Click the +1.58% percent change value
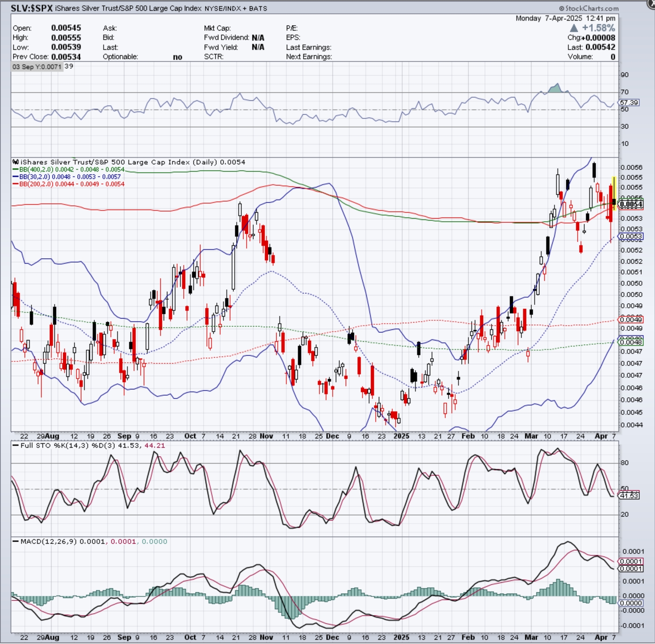Screen dimensions: 655x644 (x=599, y=28)
